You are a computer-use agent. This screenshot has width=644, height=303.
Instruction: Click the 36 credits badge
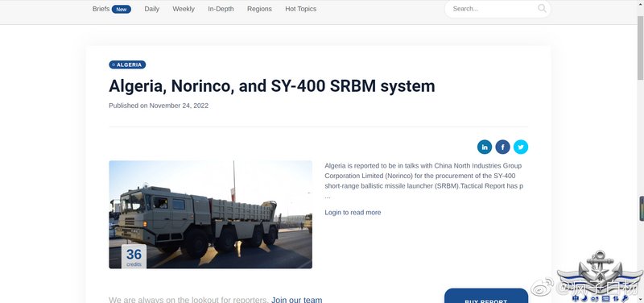click(134, 256)
